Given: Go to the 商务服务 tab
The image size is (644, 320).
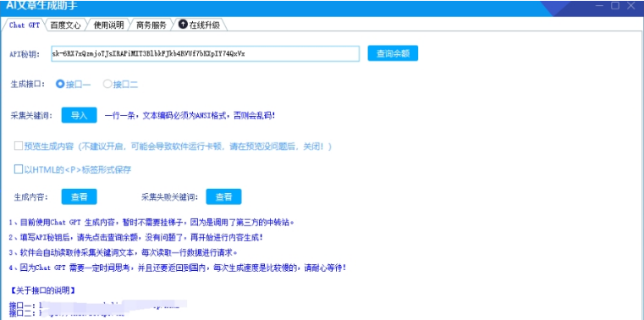Looking at the screenshot, I should pyautogui.click(x=151, y=25).
